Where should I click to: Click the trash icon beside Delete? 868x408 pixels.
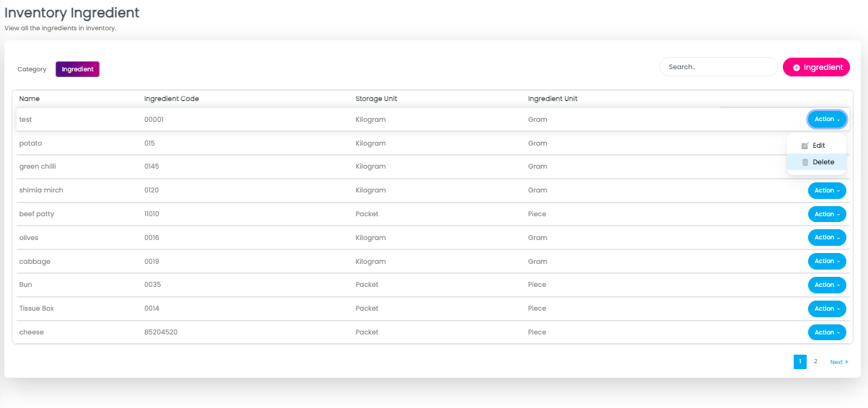[805, 162]
